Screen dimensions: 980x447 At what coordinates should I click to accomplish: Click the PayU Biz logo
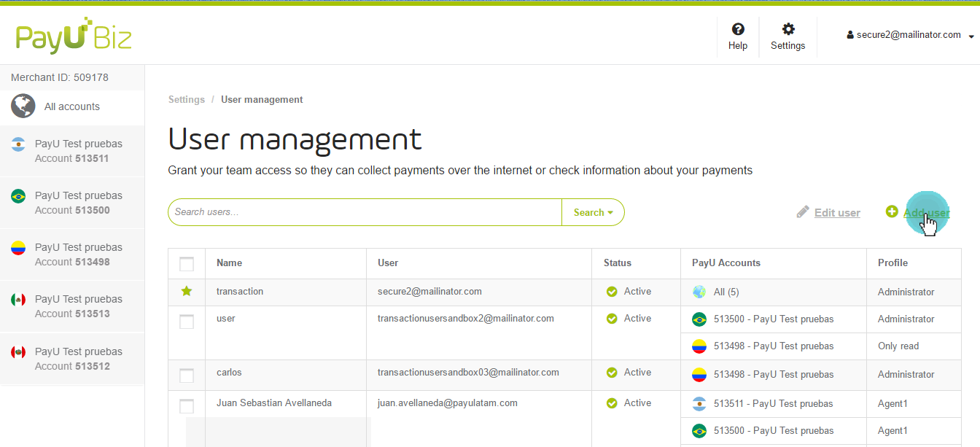click(x=74, y=36)
